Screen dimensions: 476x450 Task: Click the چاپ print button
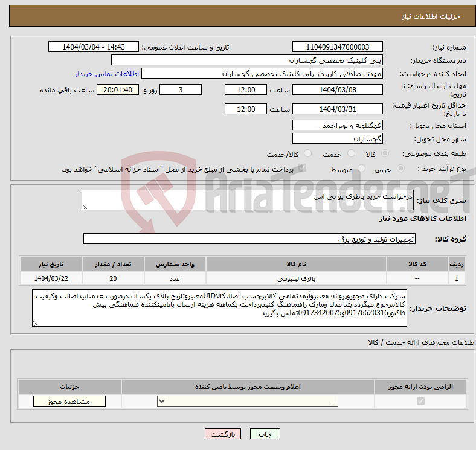(x=265, y=434)
